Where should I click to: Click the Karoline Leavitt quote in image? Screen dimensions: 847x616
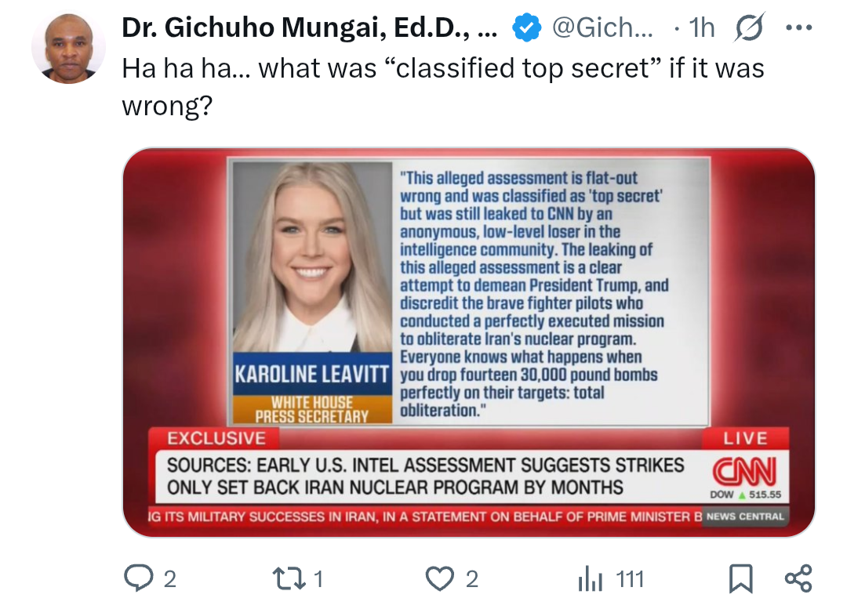point(534,294)
